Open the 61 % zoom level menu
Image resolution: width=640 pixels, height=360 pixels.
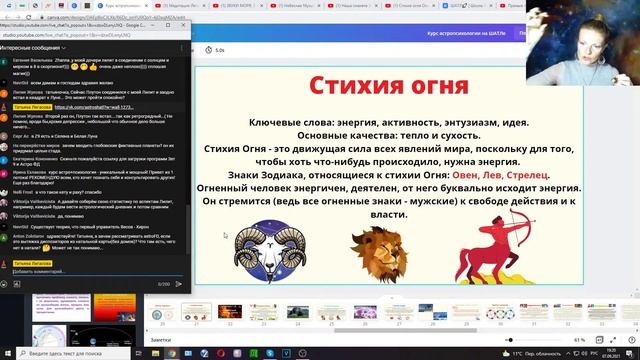tap(579, 340)
